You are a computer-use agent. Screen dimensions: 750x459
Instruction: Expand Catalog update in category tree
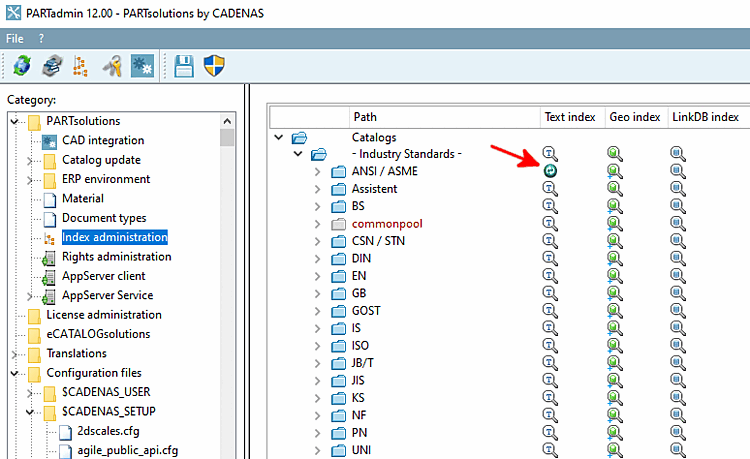pyautogui.click(x=30, y=161)
